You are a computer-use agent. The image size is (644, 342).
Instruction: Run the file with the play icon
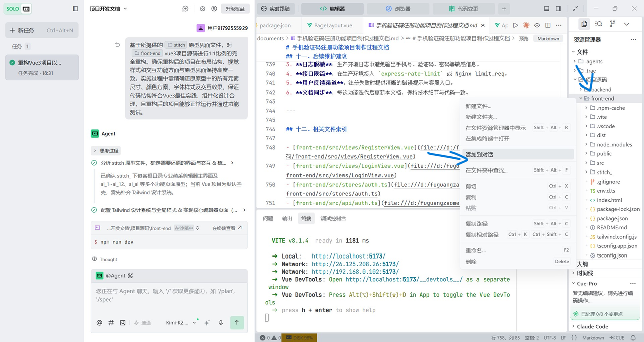[x=515, y=25]
